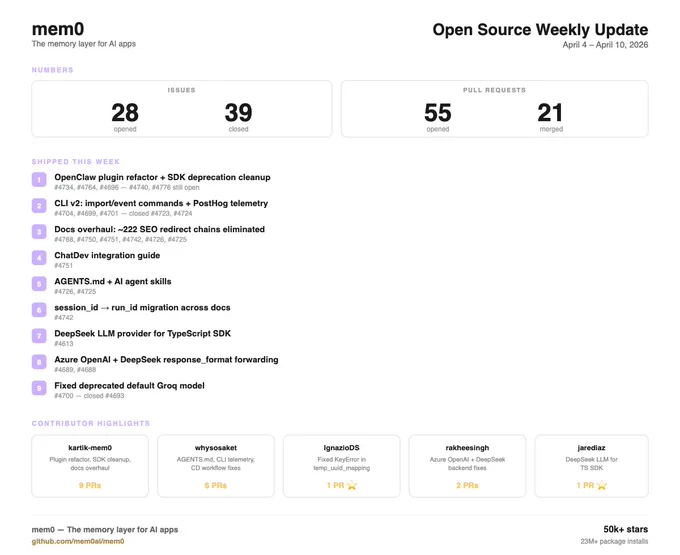This screenshot has width=680, height=555.
Task: Click the mem0 logo title
Action: (x=58, y=29)
